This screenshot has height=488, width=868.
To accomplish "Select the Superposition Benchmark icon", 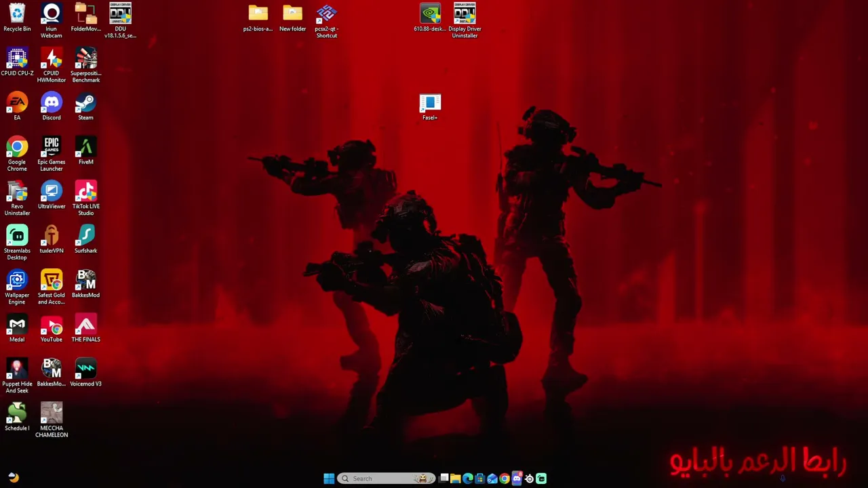I will [x=85, y=66].
